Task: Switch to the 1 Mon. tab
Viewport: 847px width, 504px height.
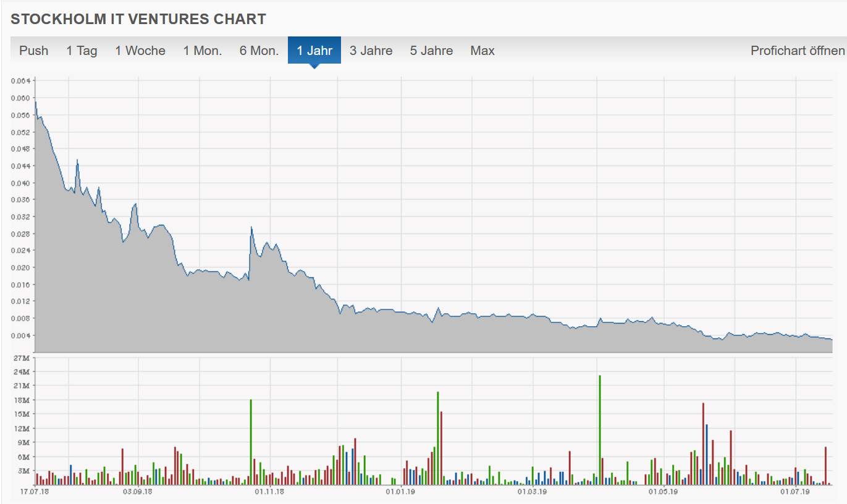Action: tap(203, 51)
